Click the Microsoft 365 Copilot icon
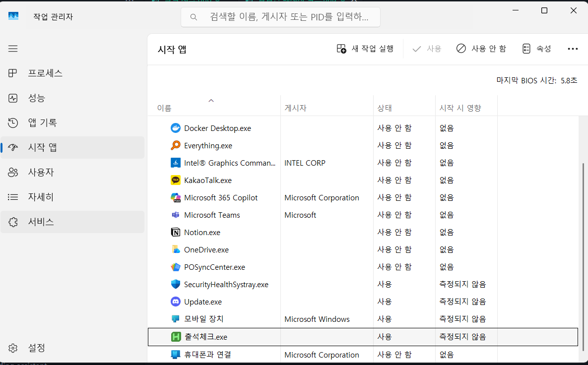Screen dimensions: 588x365 tap(176, 197)
